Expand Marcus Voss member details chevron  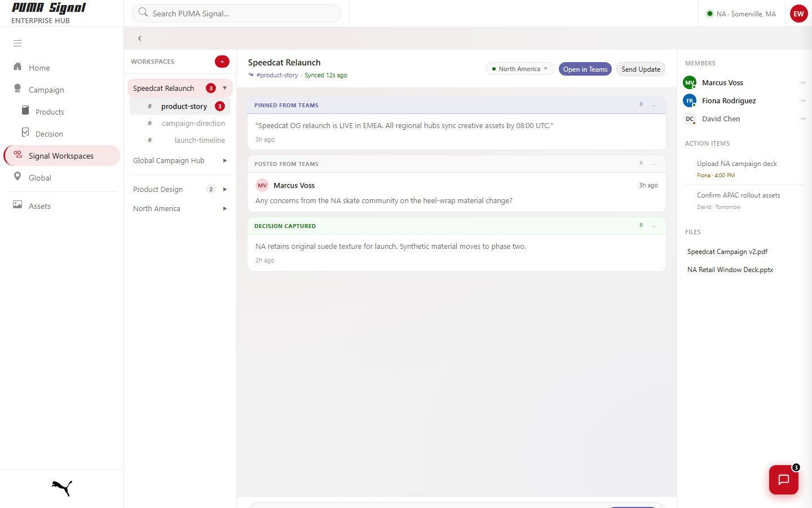803,82
